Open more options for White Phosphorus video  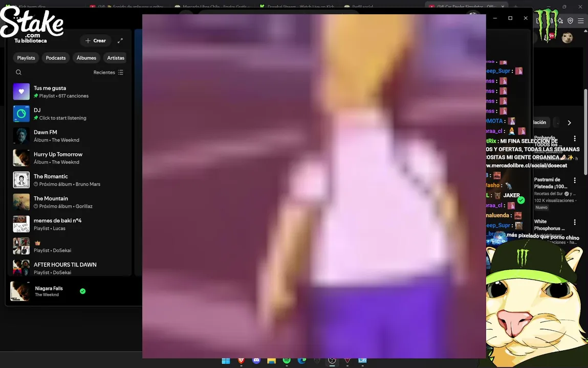click(x=575, y=222)
